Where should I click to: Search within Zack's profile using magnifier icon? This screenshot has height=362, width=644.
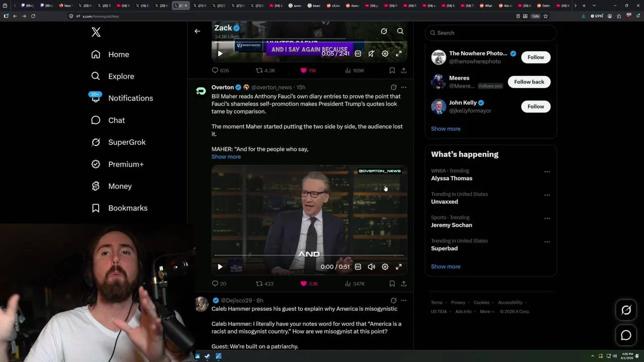pos(400,31)
